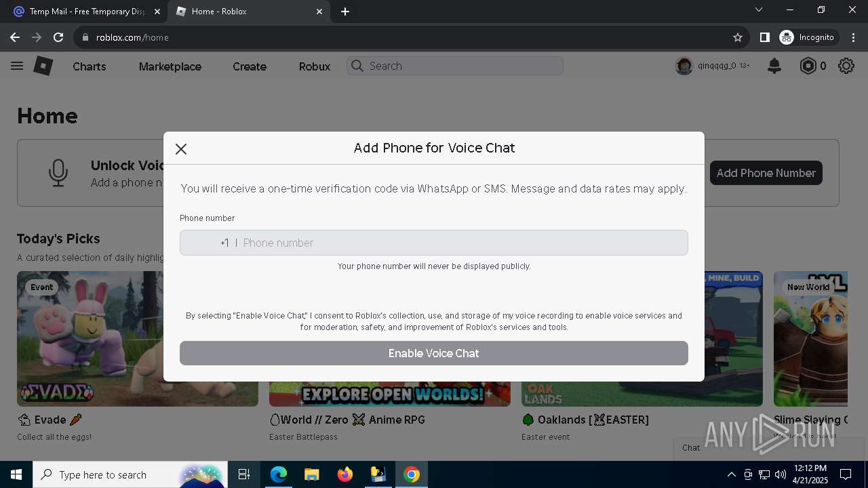The height and width of the screenshot is (488, 868).
Task: Open Task View in taskbar
Action: 244,474
